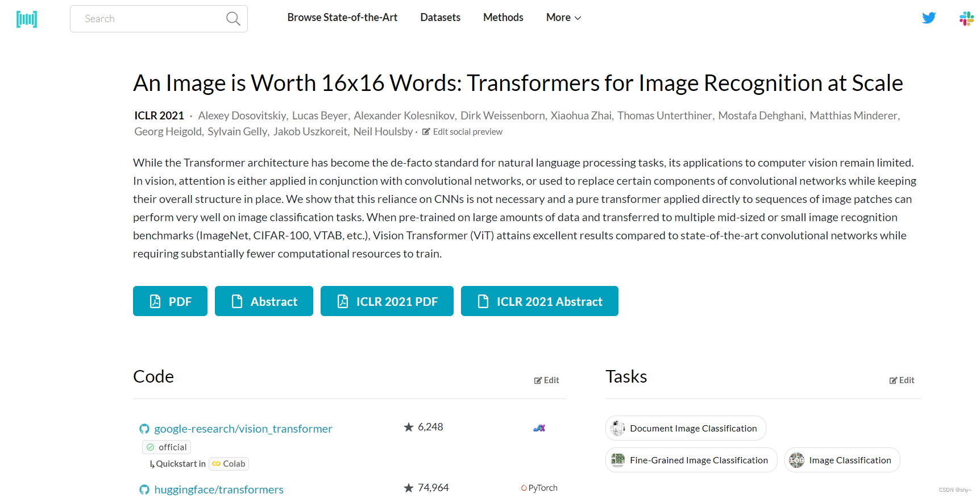980x498 pixels.
Task: Open author Xiaohua Zhai
Action: point(581,115)
